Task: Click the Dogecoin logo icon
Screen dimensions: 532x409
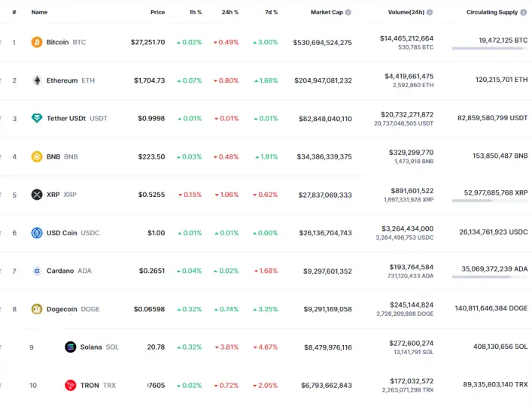Action: [37, 309]
